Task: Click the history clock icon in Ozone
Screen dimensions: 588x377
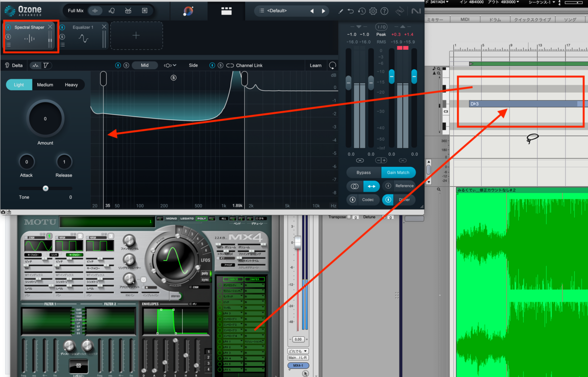Action: click(362, 10)
